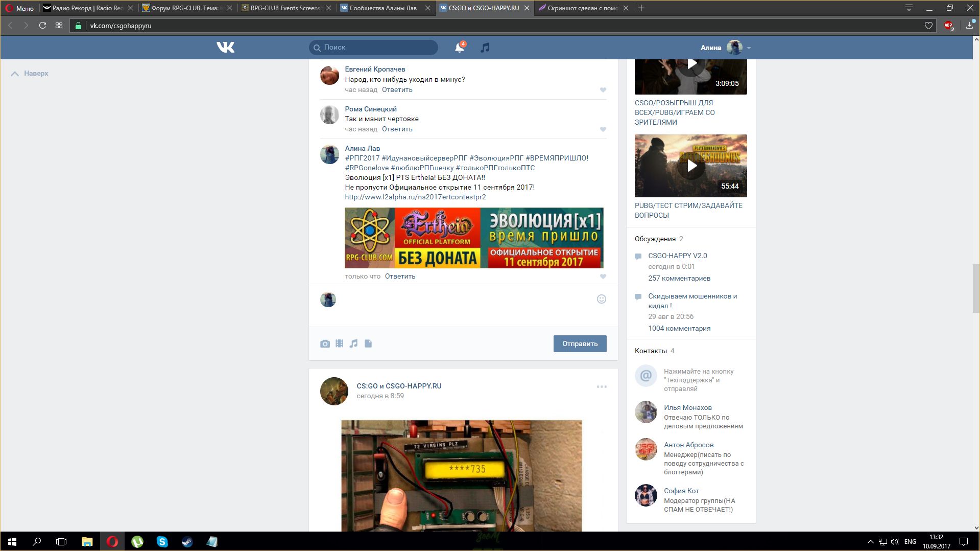
Task: Open the browser speed dial grid
Action: click(59, 26)
